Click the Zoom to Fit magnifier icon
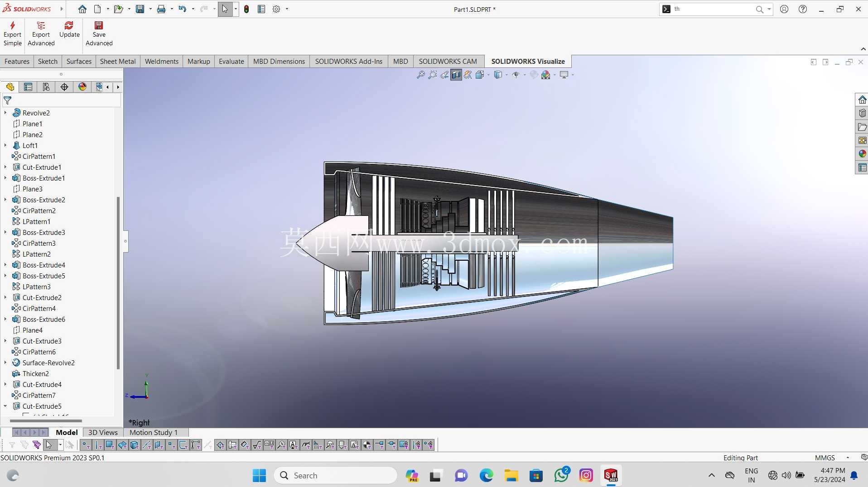Screen dimensions: 868x487 pyautogui.click(x=421, y=75)
